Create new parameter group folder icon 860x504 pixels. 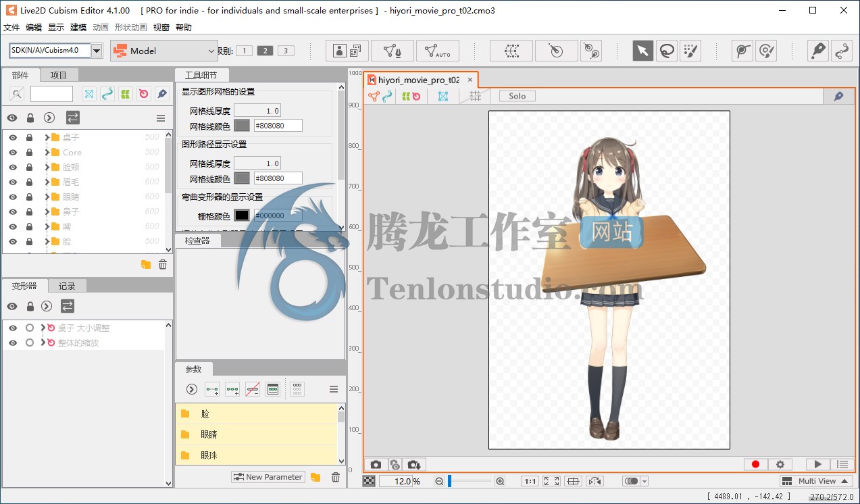tap(315, 477)
